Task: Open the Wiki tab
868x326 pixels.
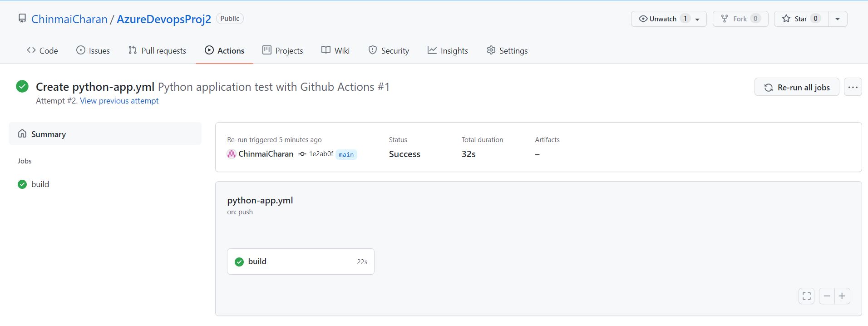Action: point(335,50)
